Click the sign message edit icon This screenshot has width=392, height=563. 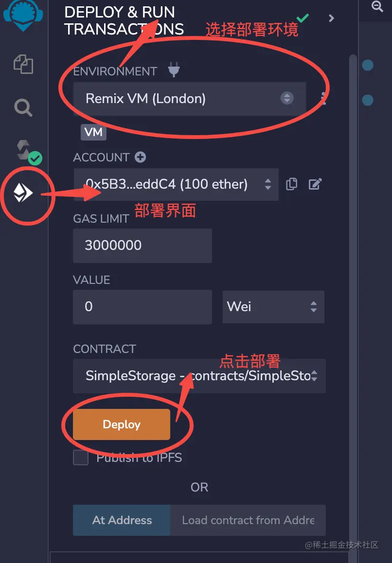(x=315, y=184)
